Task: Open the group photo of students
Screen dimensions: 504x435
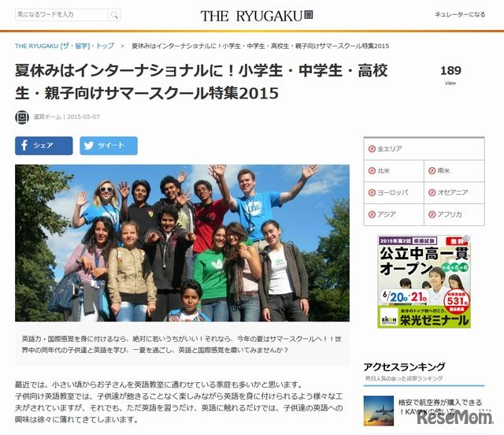Action: pos(182,243)
